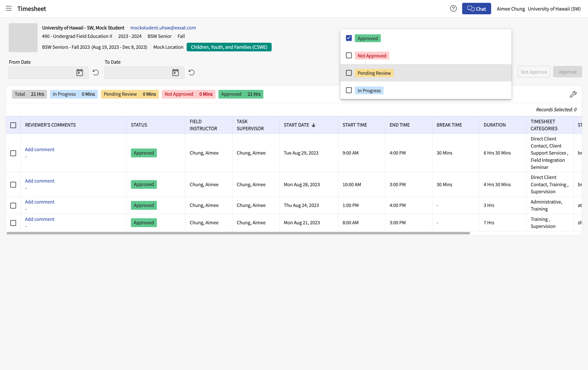Image resolution: width=588 pixels, height=370 pixels.
Task: Open table settings wrench icon
Action: click(573, 94)
